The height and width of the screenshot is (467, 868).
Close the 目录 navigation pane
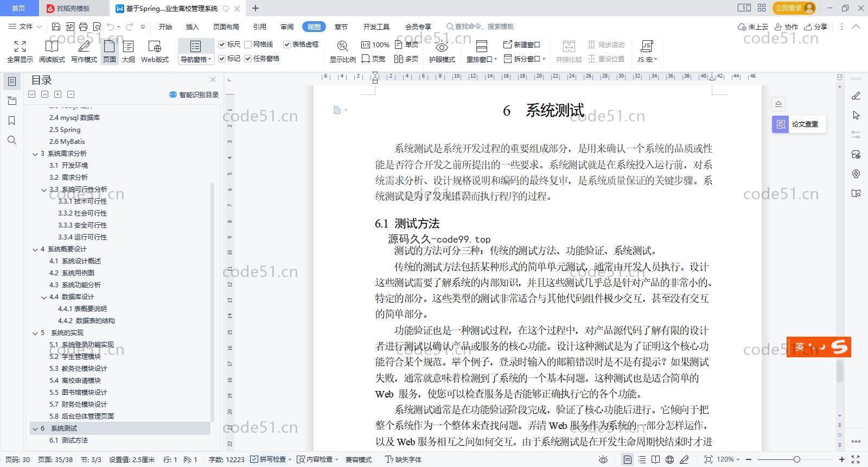213,80
